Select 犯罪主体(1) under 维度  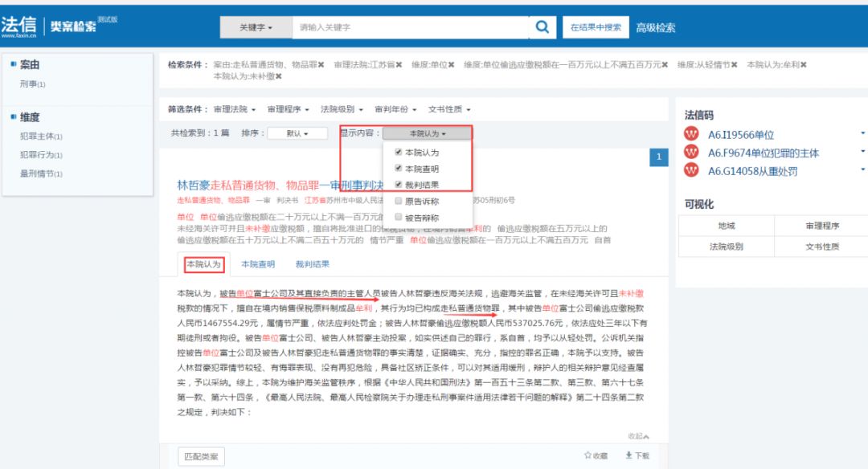click(41, 136)
